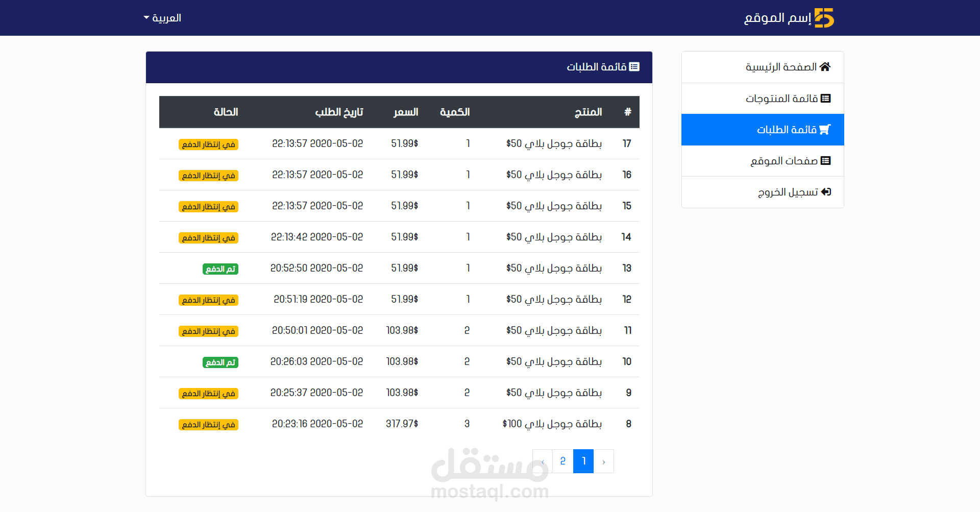Screen dimensions: 980x512
Task: Click the product name in order 17 row
Action: pyautogui.click(x=554, y=143)
